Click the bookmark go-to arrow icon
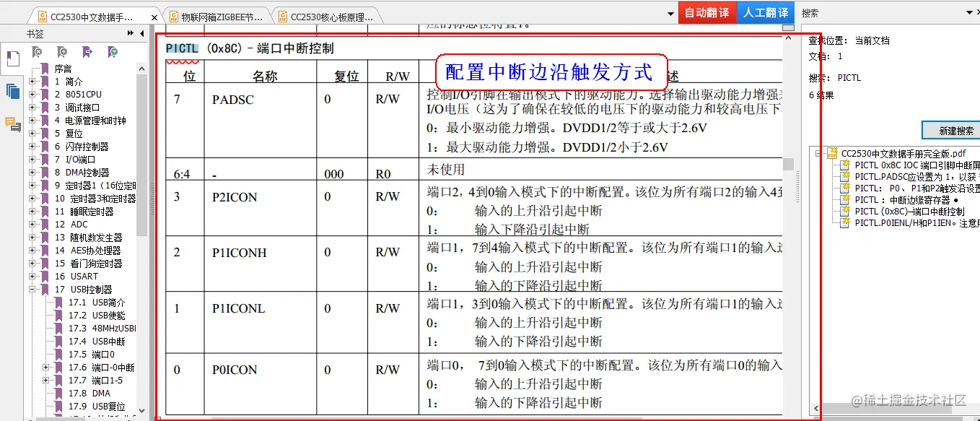 [87, 52]
